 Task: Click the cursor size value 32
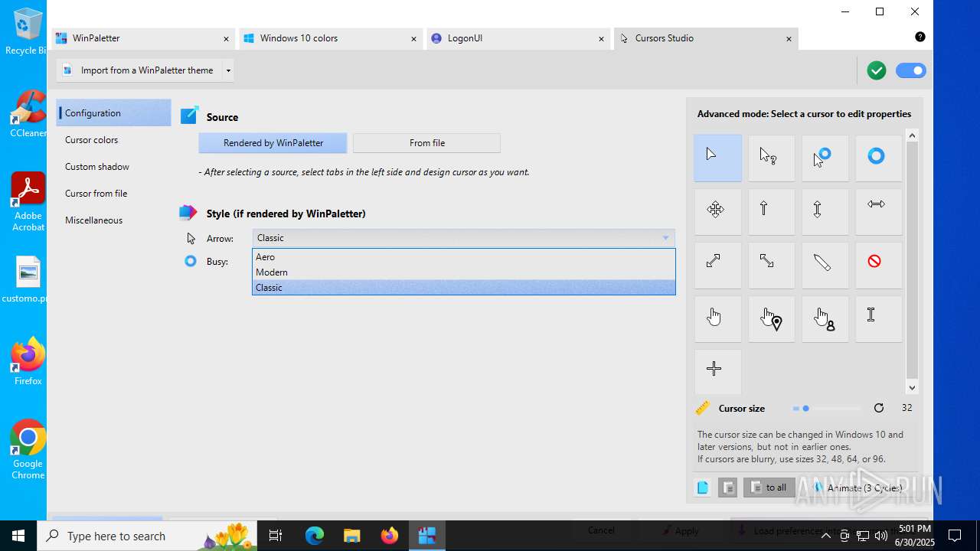(x=906, y=408)
